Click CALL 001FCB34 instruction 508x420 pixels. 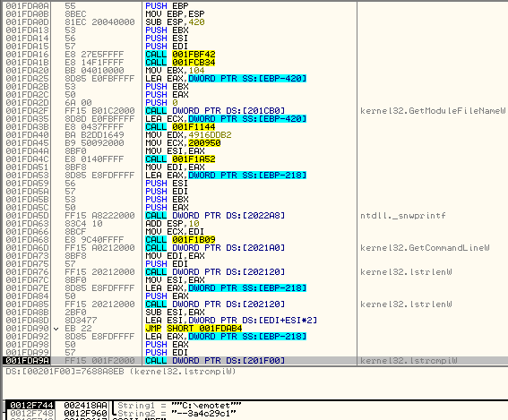click(x=180, y=62)
